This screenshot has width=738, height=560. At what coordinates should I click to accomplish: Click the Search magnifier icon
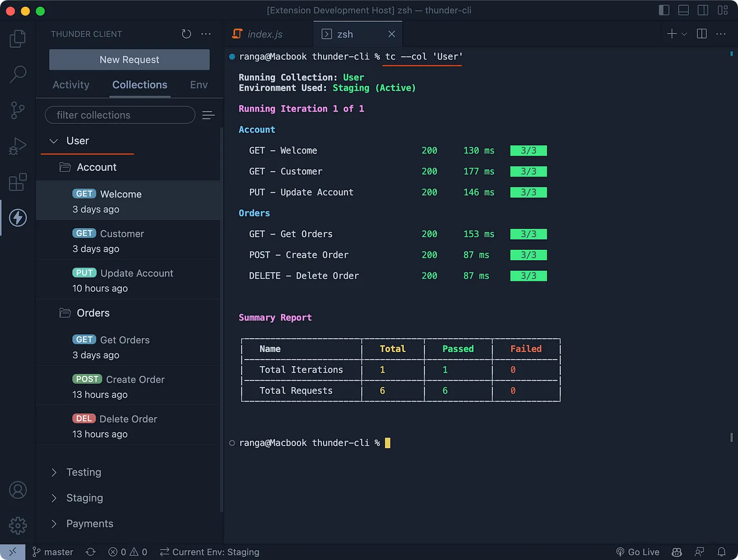18,74
